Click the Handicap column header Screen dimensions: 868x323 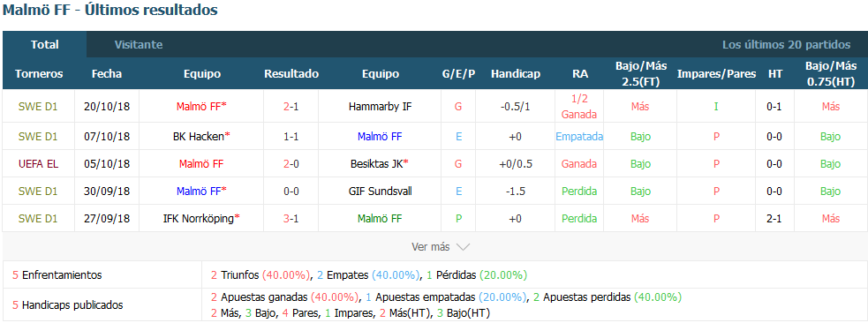pos(516,74)
